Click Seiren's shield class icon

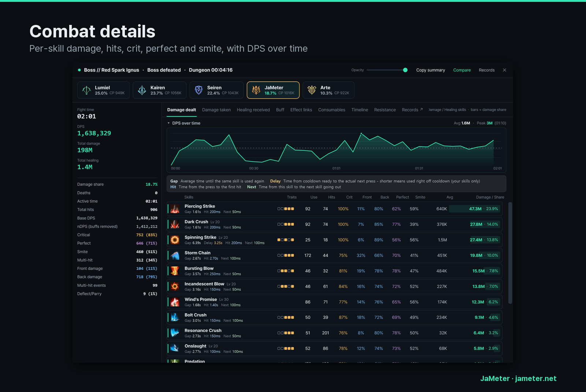199,90
